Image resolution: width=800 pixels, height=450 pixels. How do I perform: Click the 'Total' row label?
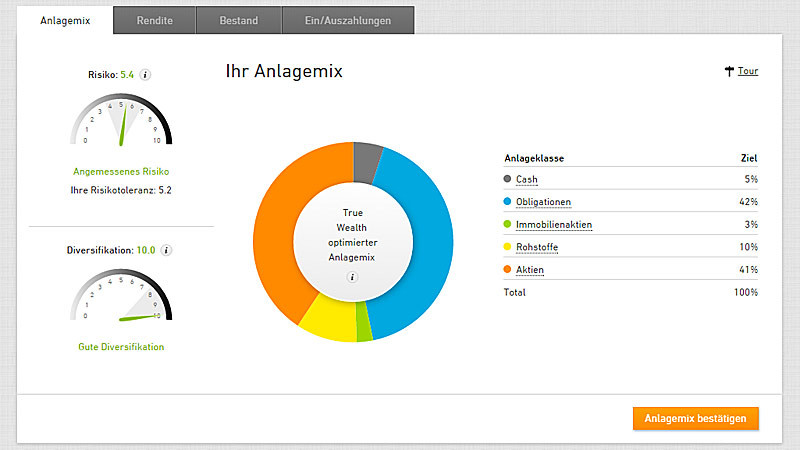coord(514,292)
